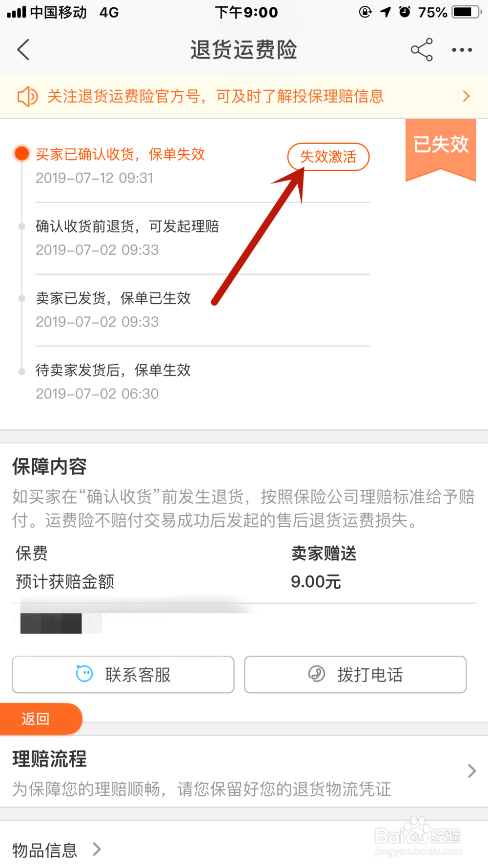Viewport: 488px width, 868px height.
Task: Open the 物品信息 row
Action: [45, 850]
